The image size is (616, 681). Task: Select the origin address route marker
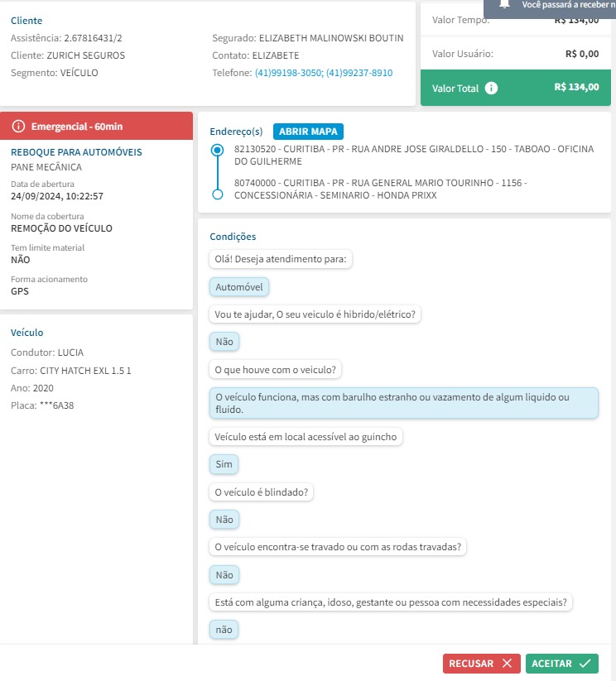[217, 150]
